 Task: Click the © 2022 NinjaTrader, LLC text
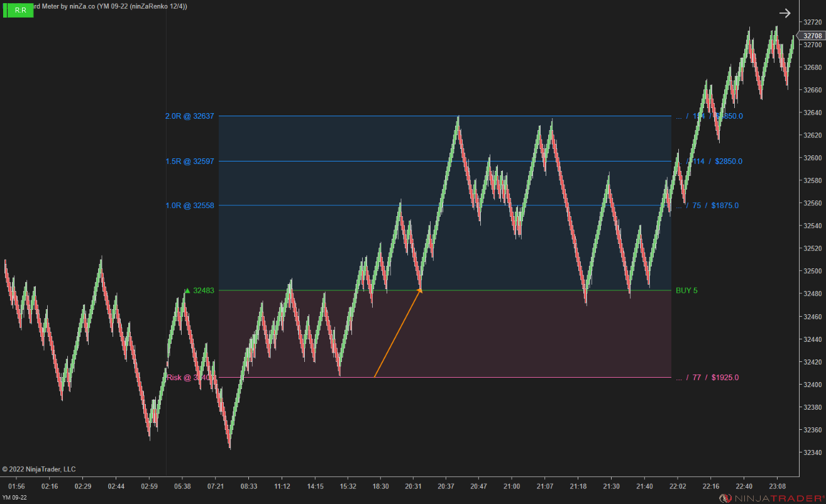point(40,469)
